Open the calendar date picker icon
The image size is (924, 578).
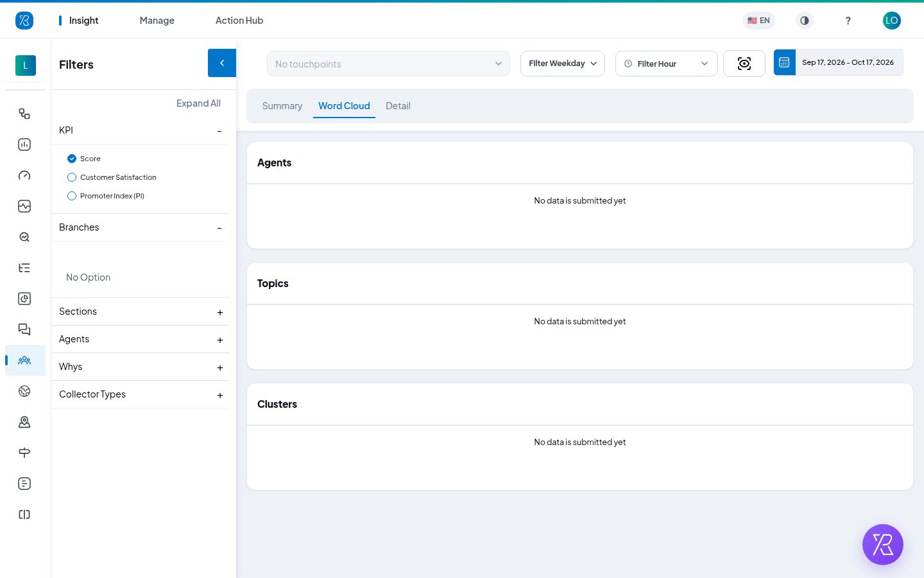pos(784,62)
